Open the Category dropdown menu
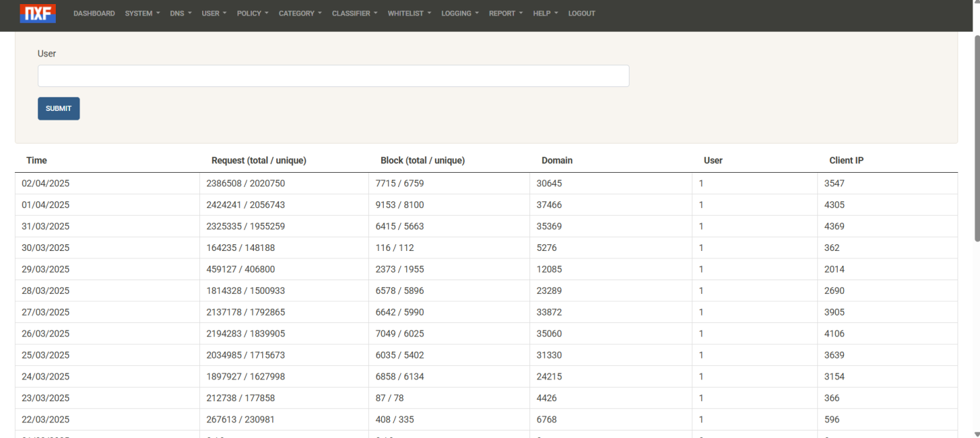Screen dimensions: 980x438 tap(300, 14)
